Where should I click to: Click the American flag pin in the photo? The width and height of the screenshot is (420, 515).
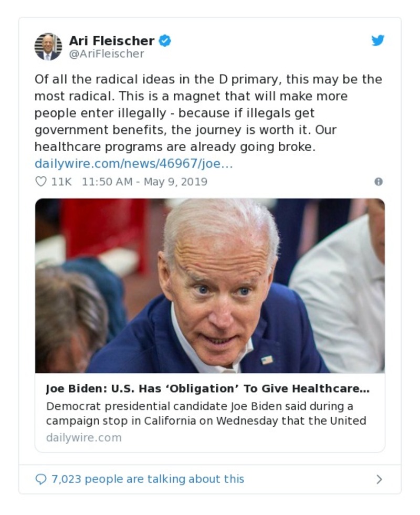tap(267, 360)
